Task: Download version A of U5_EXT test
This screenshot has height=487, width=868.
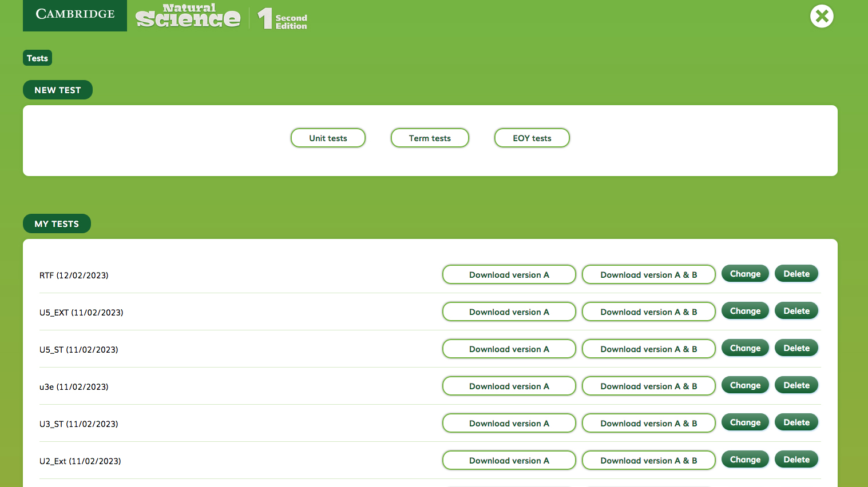Action: point(509,312)
